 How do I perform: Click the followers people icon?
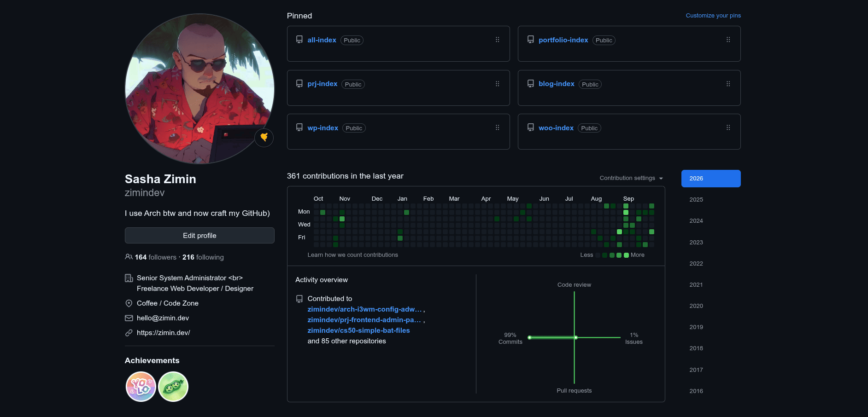(x=129, y=257)
